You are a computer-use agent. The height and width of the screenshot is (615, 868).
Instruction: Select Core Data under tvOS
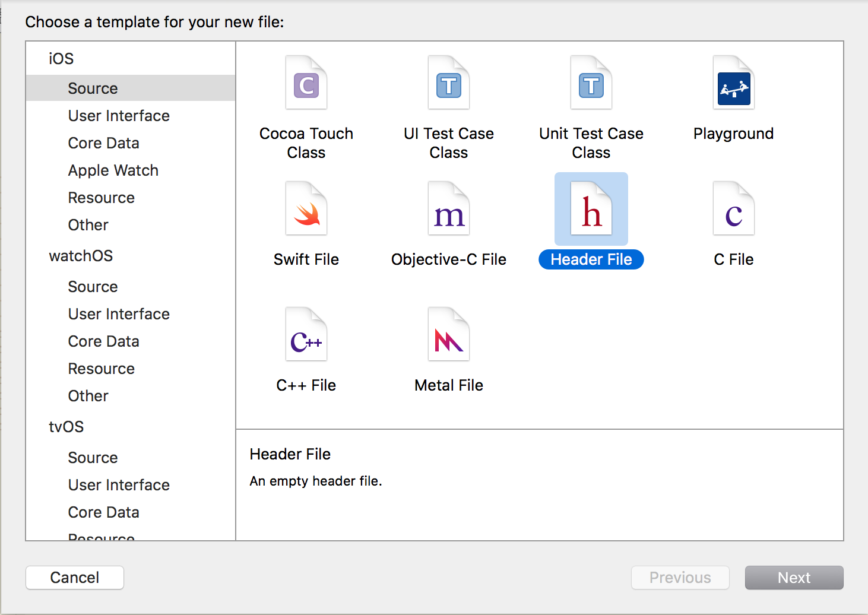[103, 512]
